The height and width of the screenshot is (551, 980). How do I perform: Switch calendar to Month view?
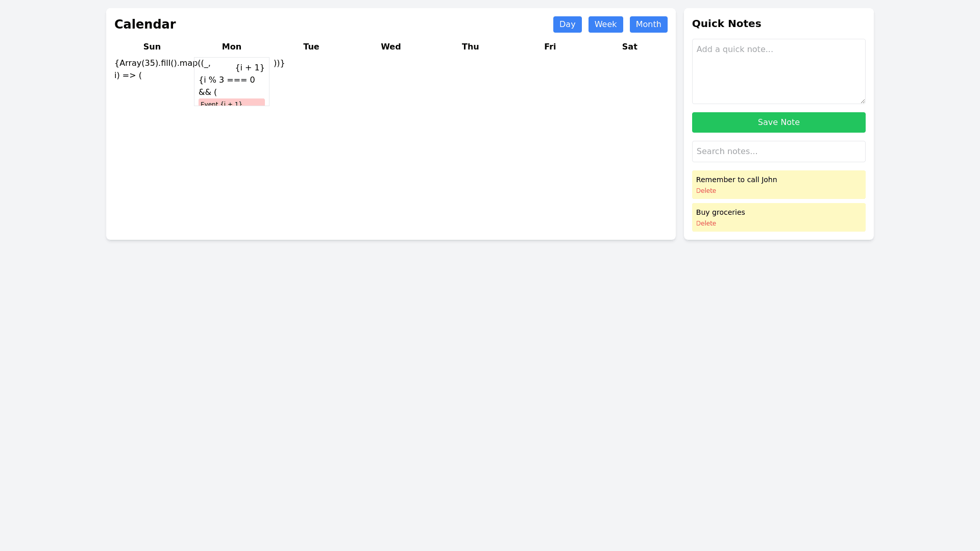click(x=648, y=24)
